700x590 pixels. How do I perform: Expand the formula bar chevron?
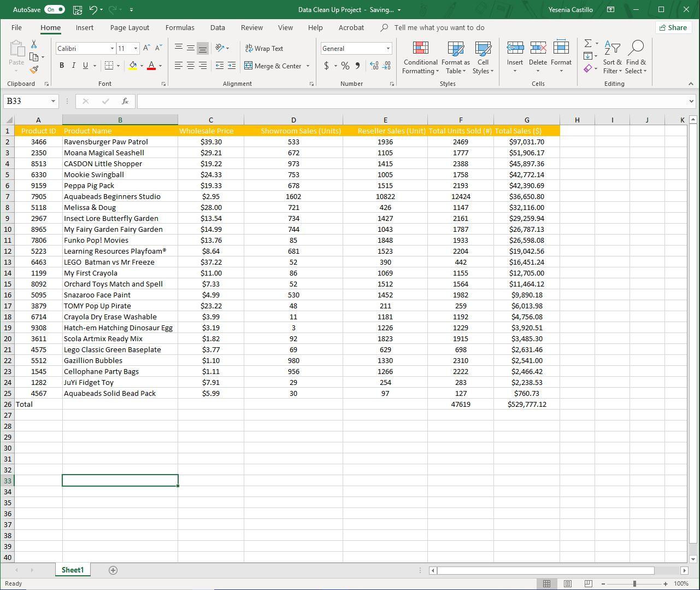(691, 101)
